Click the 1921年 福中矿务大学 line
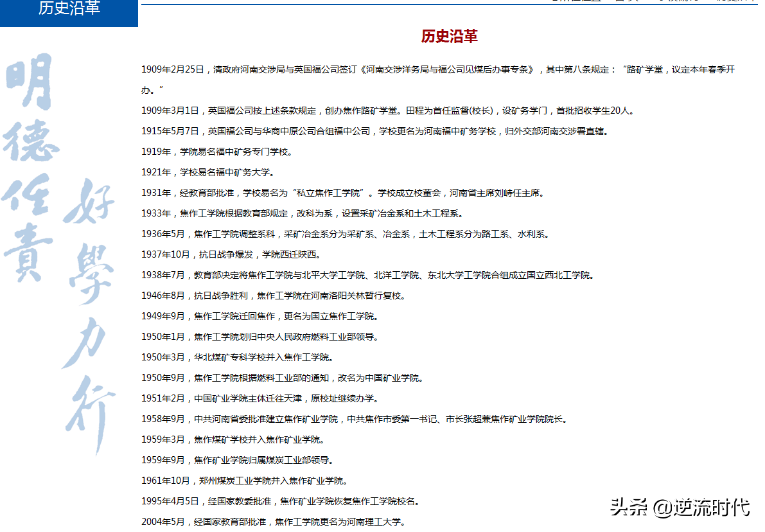The height and width of the screenshot is (532, 765). (209, 172)
